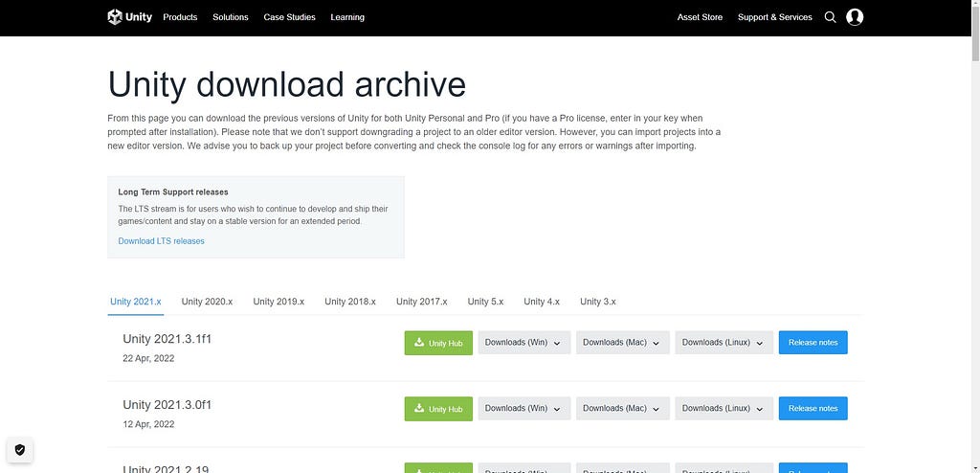Switch to the Unity 2018.x tab
Viewport: 980px width, 473px height.
350,302
